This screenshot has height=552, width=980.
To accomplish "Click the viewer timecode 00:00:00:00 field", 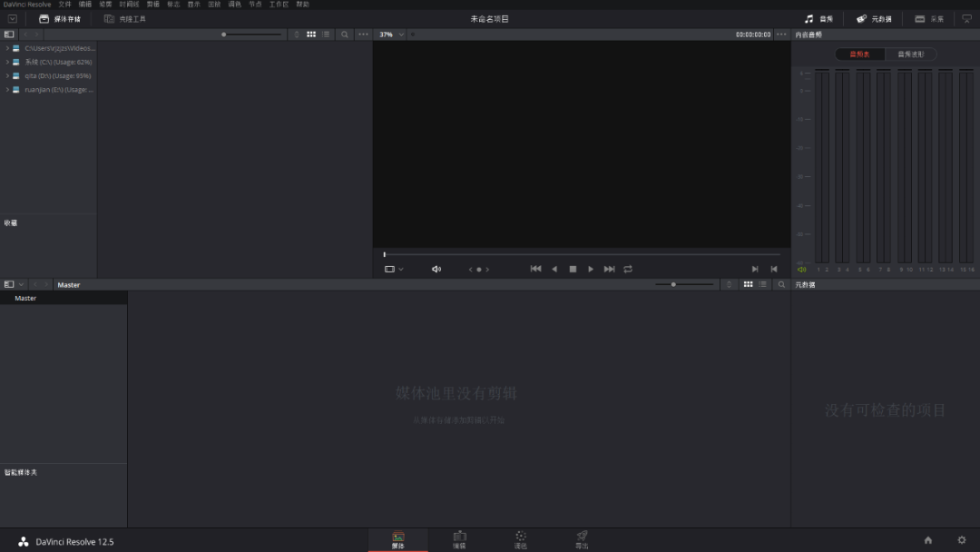I will pyautogui.click(x=753, y=34).
